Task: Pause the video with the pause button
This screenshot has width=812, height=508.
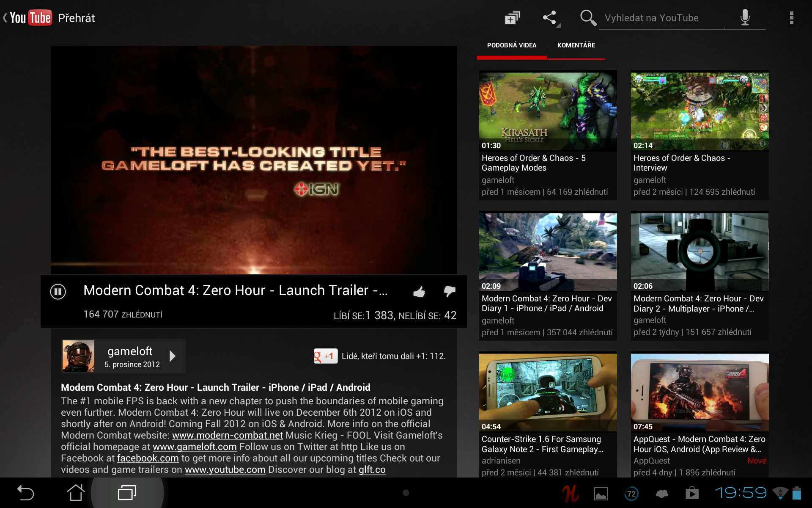Action: pos(58,292)
